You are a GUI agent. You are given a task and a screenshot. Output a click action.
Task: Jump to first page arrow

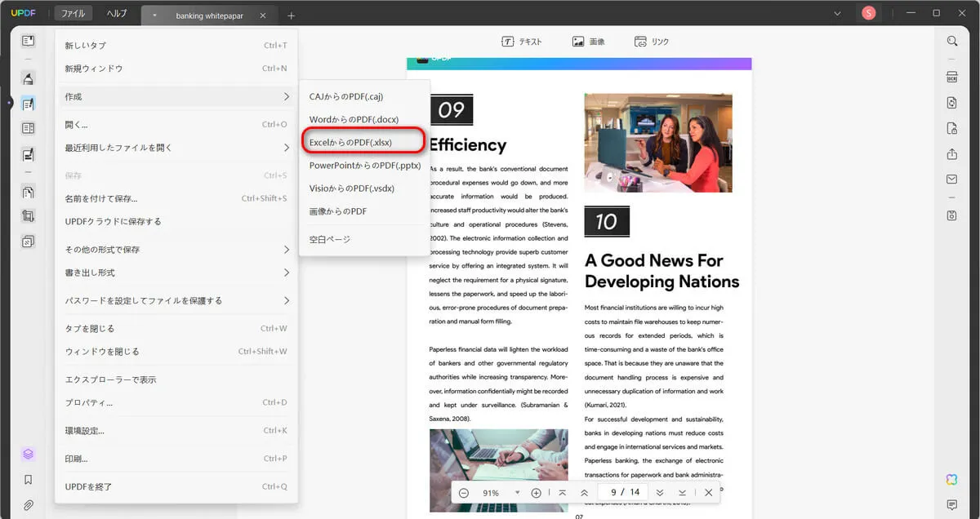coord(563,493)
